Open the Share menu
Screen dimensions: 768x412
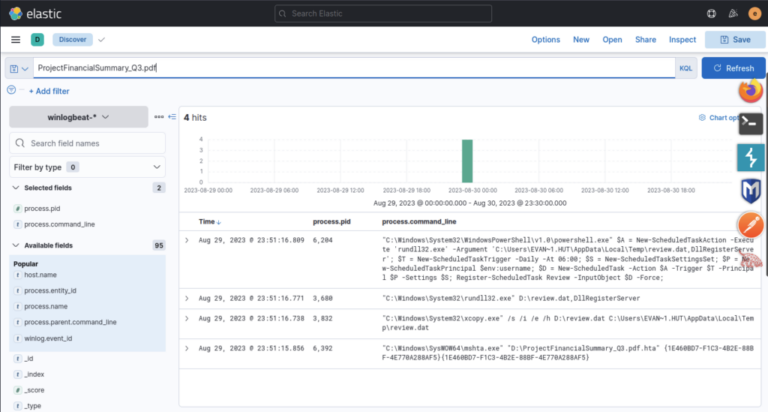click(645, 39)
